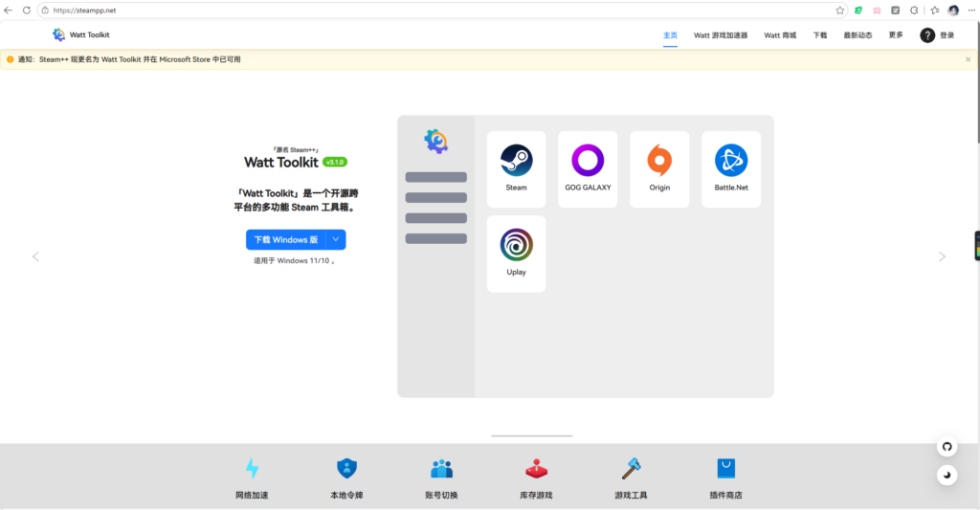Screen dimensions: 980x510
Task: Switch to the Watt 游戏加速器 nav item
Action: [721, 35]
